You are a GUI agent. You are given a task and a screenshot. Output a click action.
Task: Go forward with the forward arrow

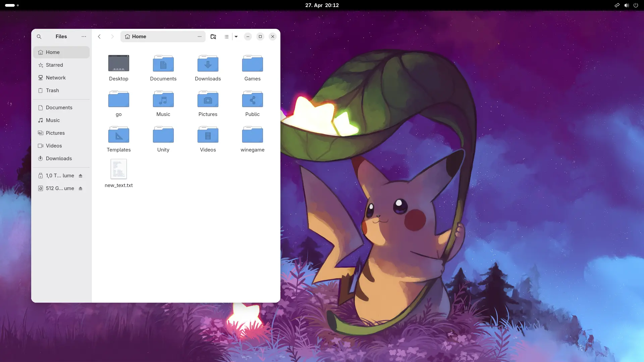tap(112, 37)
